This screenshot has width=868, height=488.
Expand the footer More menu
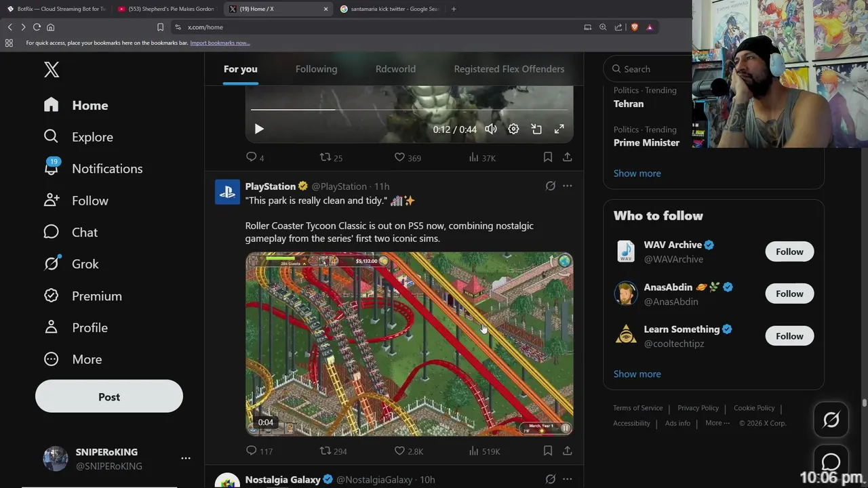pyautogui.click(x=717, y=423)
